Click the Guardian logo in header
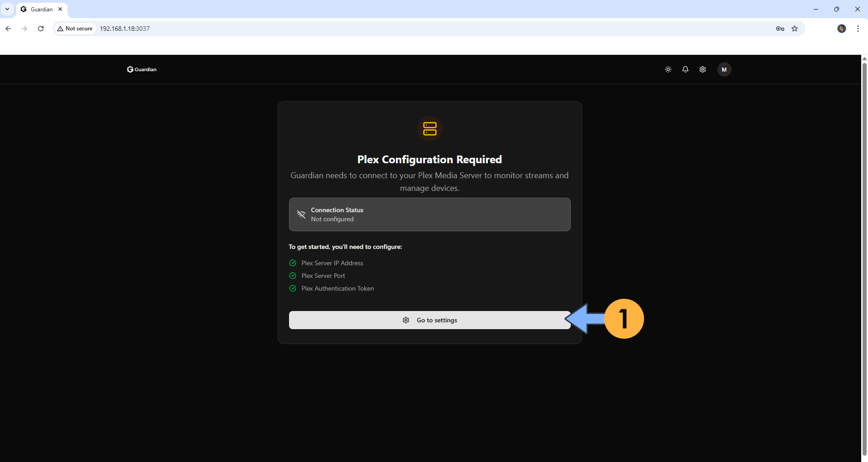Viewport: 868px width, 462px height. pos(142,69)
